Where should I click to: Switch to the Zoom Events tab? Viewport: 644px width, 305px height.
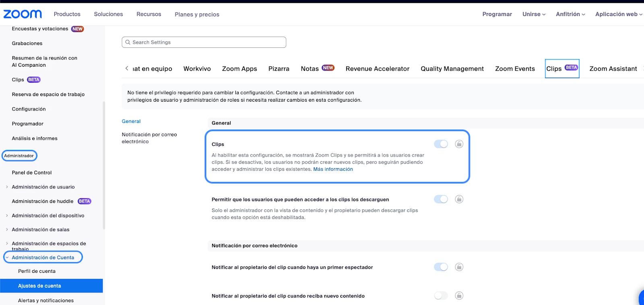coord(515,69)
